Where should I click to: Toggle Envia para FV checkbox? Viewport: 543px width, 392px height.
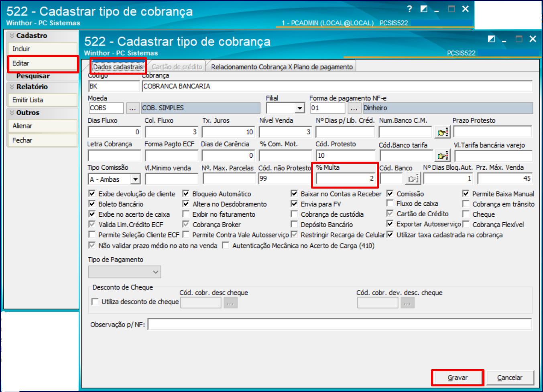(294, 204)
